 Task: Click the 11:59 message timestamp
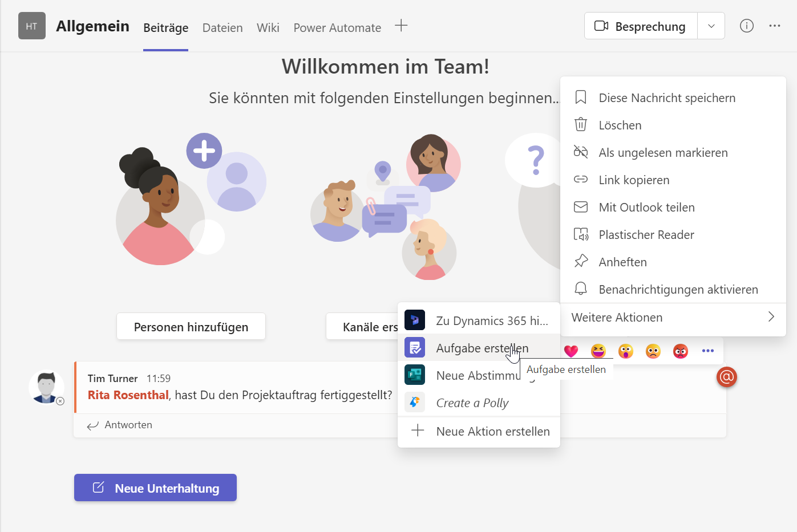tap(159, 378)
